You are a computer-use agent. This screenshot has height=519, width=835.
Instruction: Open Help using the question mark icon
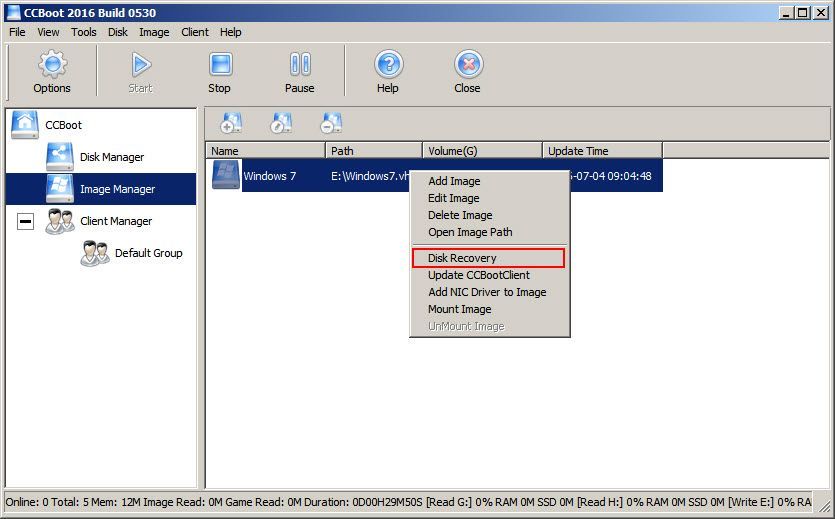(388, 64)
